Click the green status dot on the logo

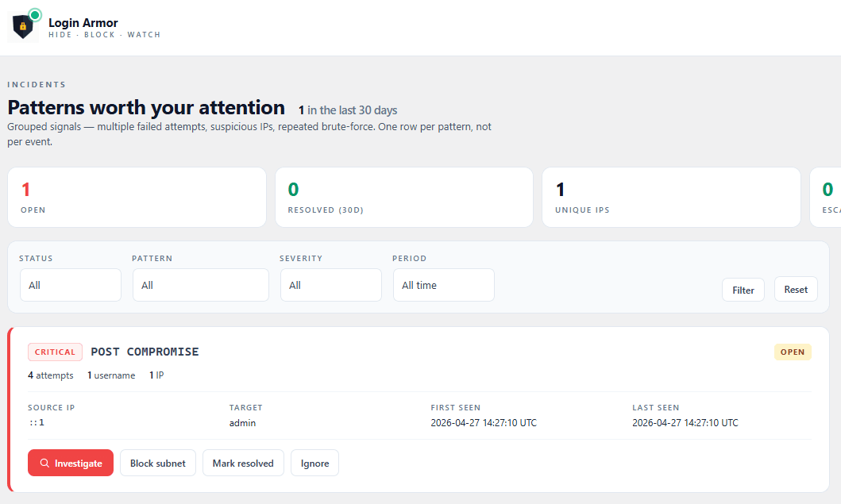[x=33, y=13]
